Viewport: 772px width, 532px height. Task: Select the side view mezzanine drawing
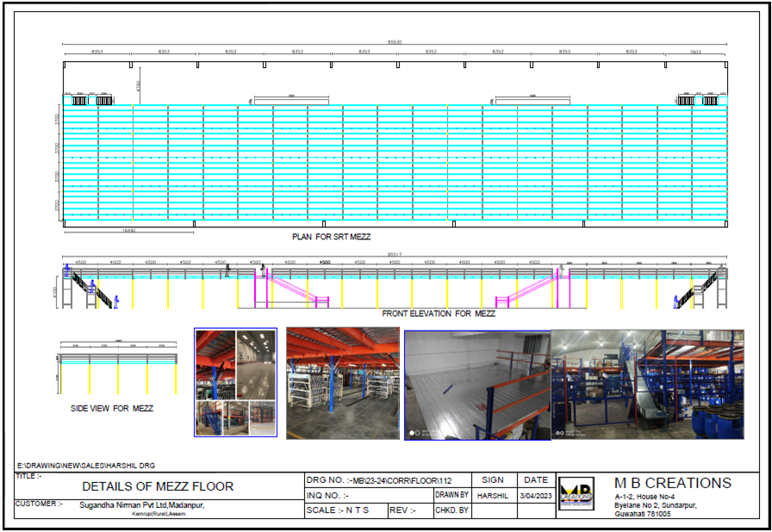click(x=118, y=367)
